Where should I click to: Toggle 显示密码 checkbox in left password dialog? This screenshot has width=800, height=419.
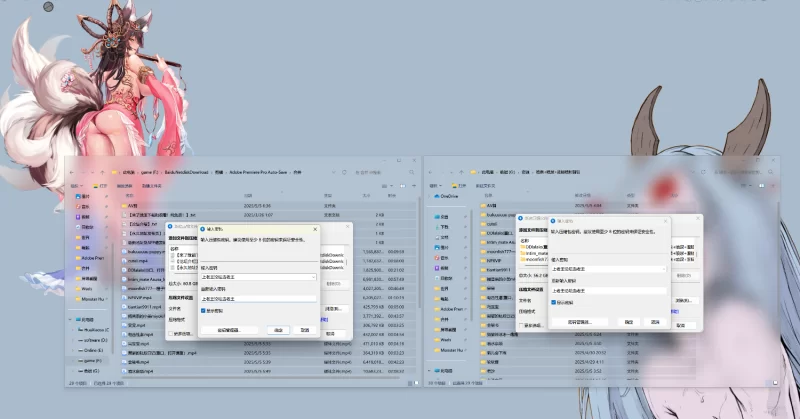203,310
